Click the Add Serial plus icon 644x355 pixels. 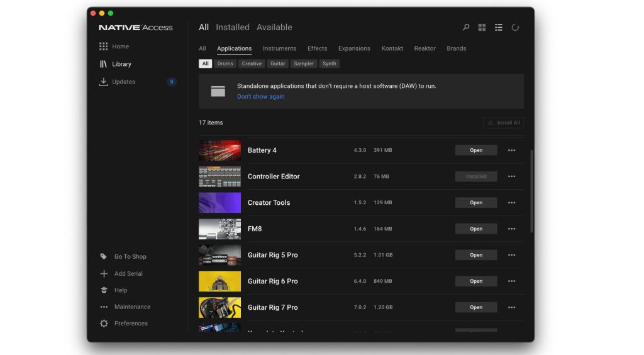[104, 273]
